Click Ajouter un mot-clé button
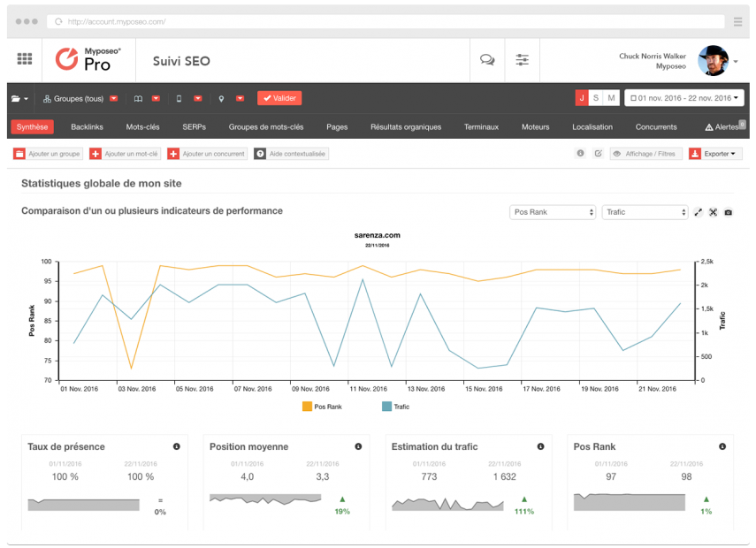 tap(125, 154)
